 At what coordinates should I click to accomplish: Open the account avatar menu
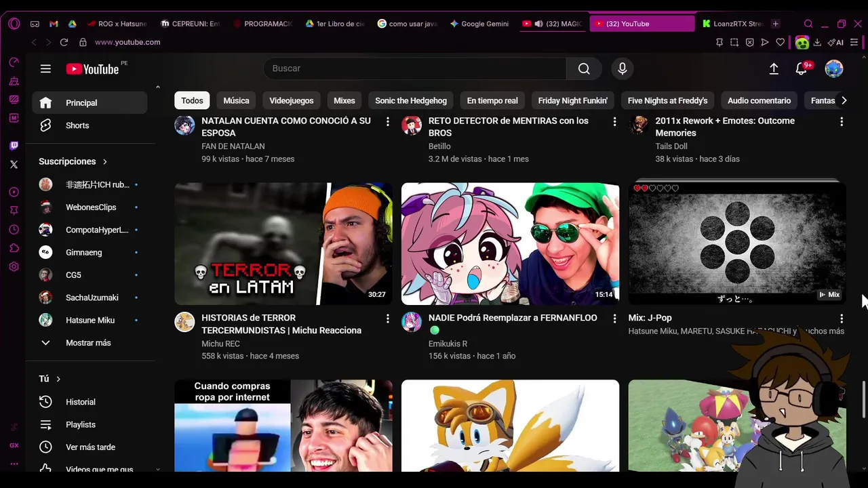click(834, 68)
